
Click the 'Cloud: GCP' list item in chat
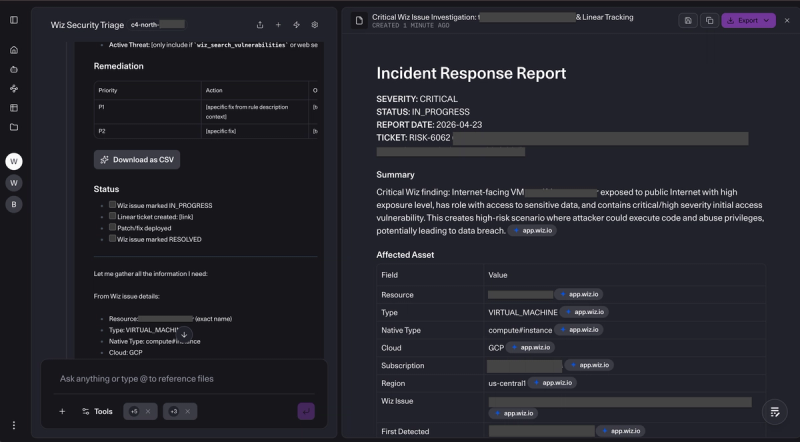[126, 353]
